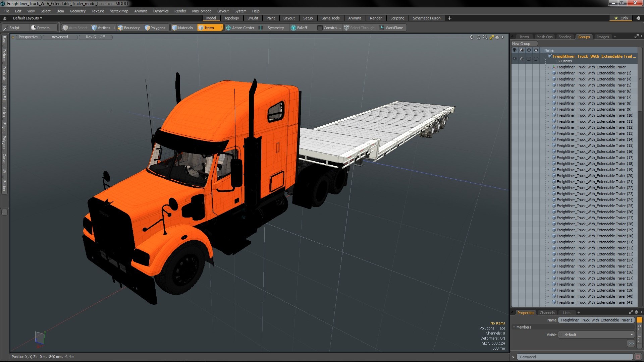This screenshot has width=644, height=362.
Task: Add a new layout tab with plus icon
Action: [x=450, y=18]
